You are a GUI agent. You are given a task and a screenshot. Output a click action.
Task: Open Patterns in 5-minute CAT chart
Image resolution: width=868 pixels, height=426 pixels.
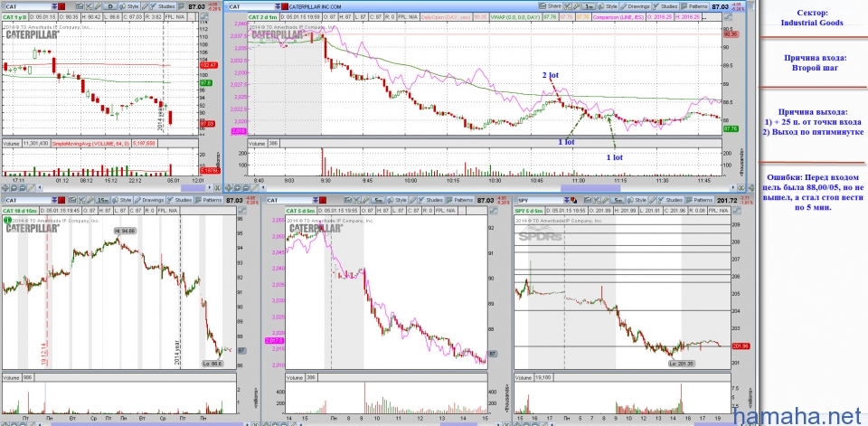click(459, 200)
